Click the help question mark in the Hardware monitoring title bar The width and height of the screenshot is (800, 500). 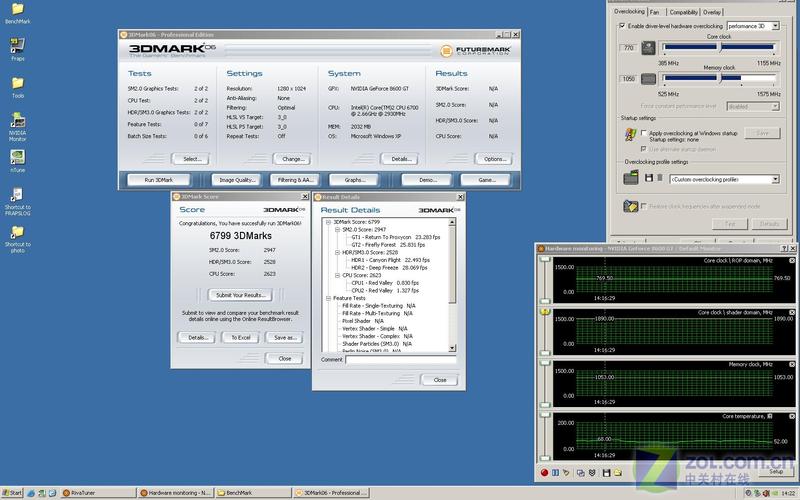[784, 248]
